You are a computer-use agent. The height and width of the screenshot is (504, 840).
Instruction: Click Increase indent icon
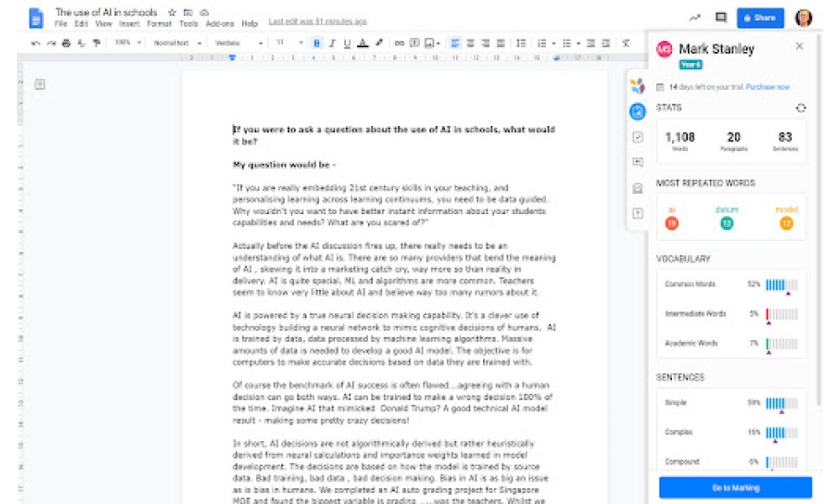(606, 43)
